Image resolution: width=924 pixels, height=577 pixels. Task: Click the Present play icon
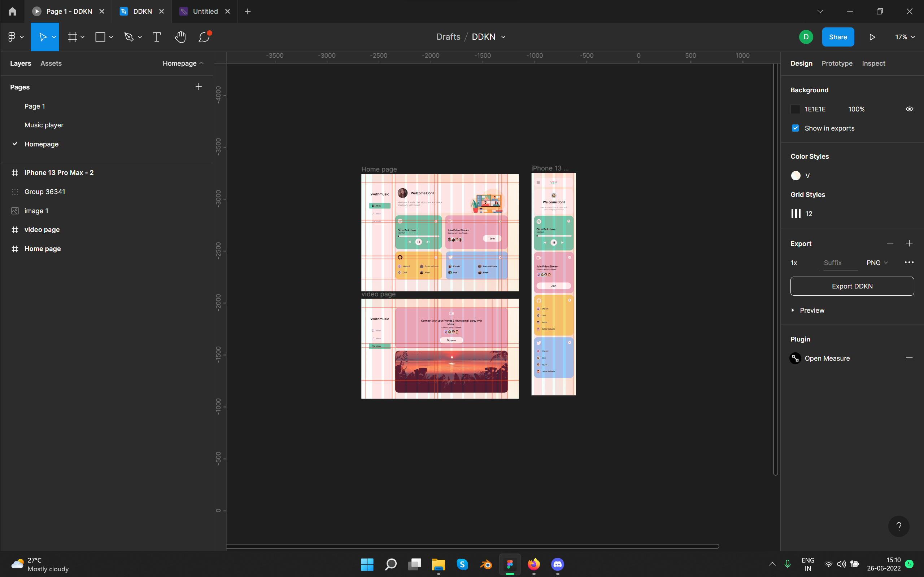tap(872, 37)
